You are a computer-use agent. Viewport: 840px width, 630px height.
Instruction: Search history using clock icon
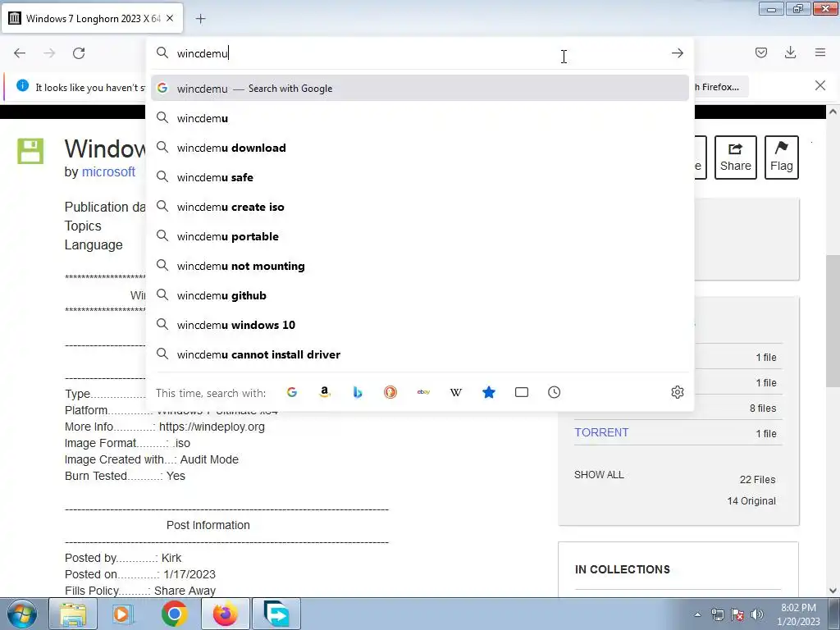pyautogui.click(x=554, y=392)
